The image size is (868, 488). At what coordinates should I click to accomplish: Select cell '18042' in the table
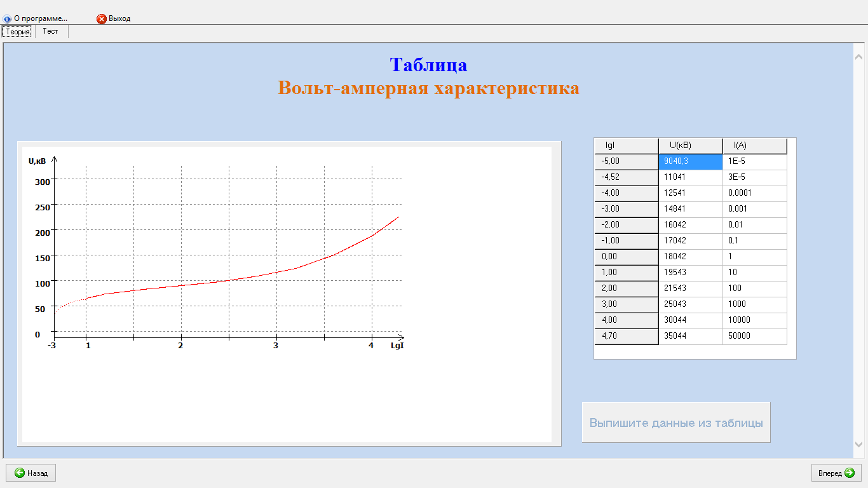click(x=691, y=257)
